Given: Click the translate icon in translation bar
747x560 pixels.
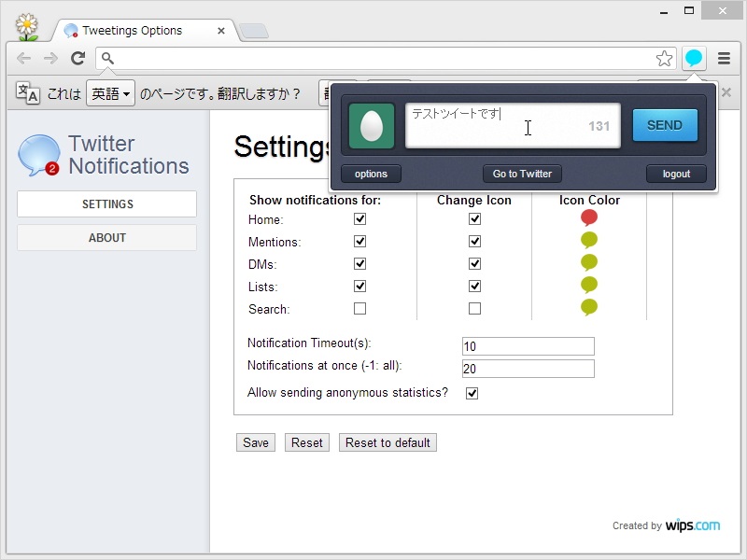Looking at the screenshot, I should (27, 92).
